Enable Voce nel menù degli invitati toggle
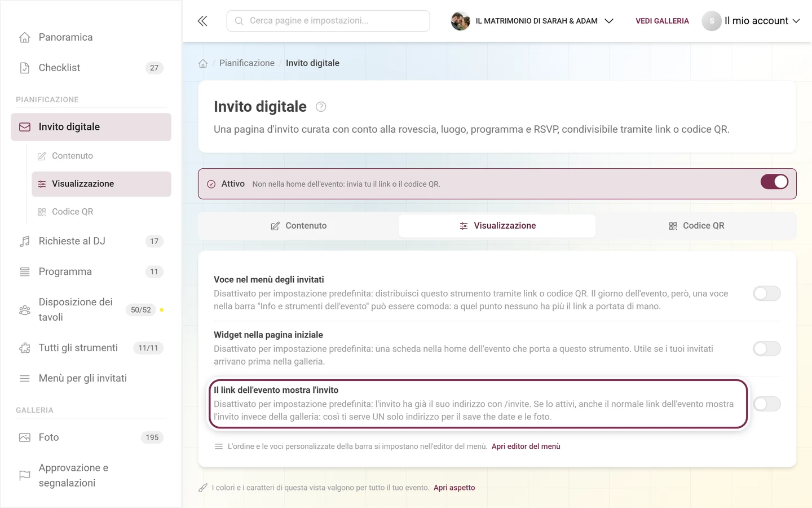812x508 pixels. (767, 294)
